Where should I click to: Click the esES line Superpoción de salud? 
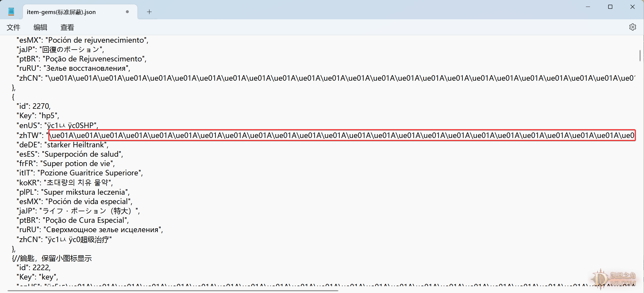pos(70,154)
